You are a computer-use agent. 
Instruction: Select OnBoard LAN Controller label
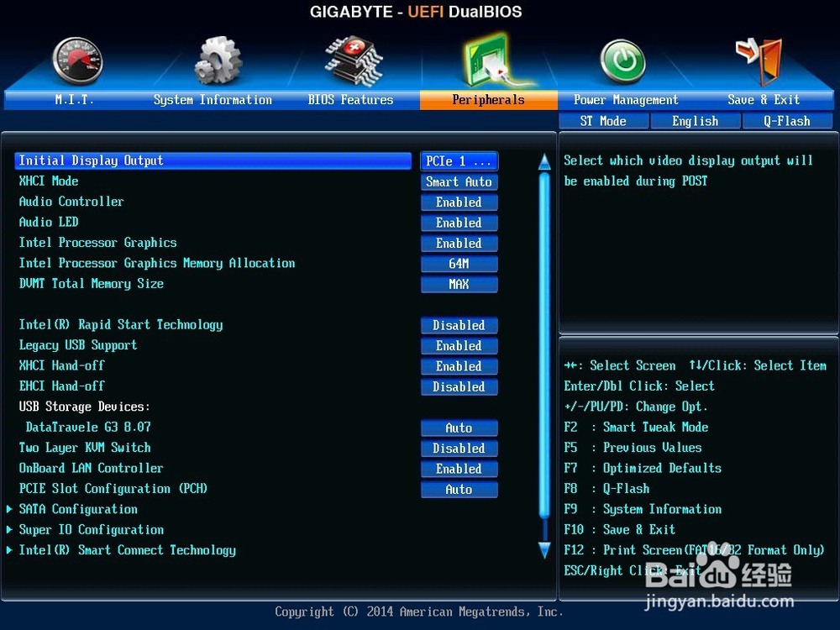pyautogui.click(x=91, y=468)
